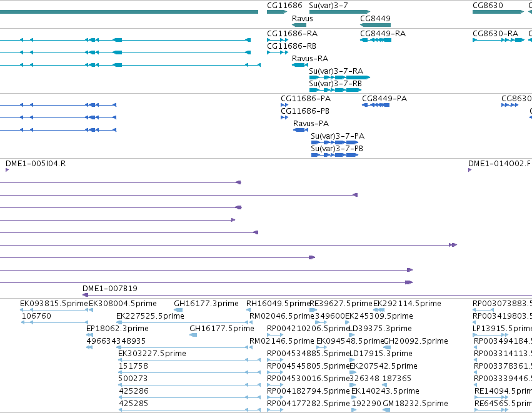
Task: Click EST label GH16177.5prime
Action: (x=221, y=329)
